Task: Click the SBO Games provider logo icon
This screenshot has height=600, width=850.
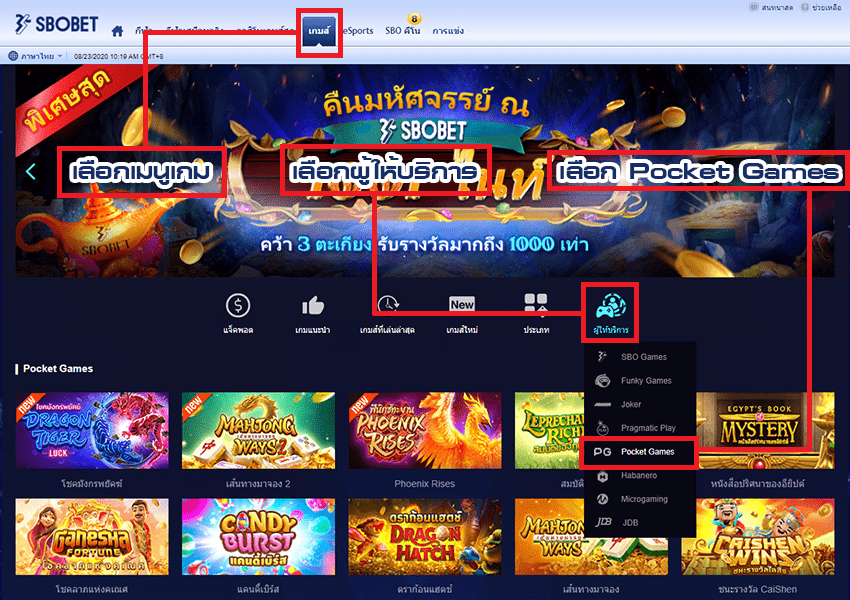Action: (602, 357)
